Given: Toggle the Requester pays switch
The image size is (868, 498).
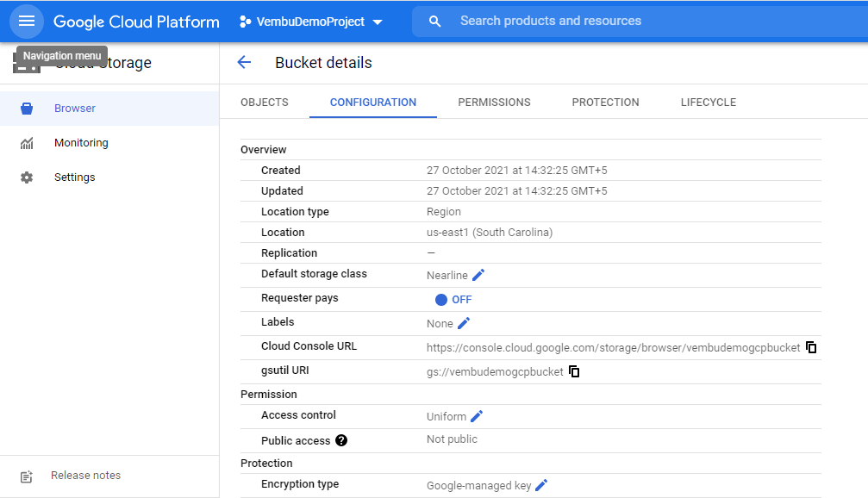Looking at the screenshot, I should 441,300.
